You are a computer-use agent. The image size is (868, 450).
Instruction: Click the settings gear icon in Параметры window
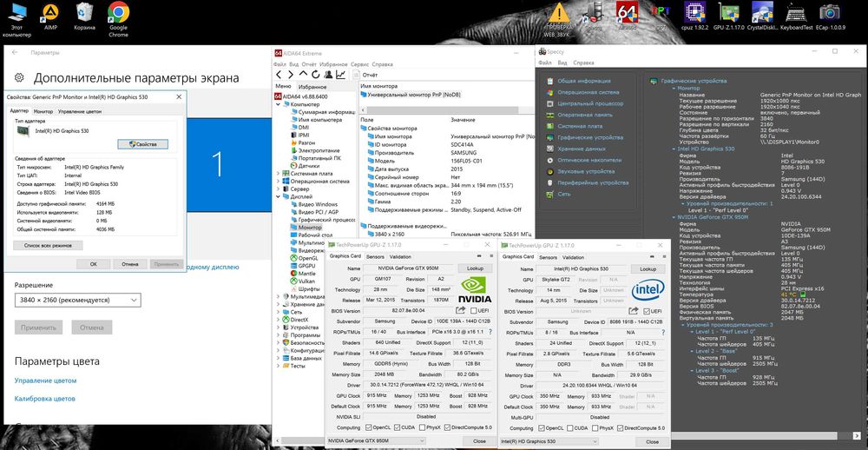pos(19,77)
